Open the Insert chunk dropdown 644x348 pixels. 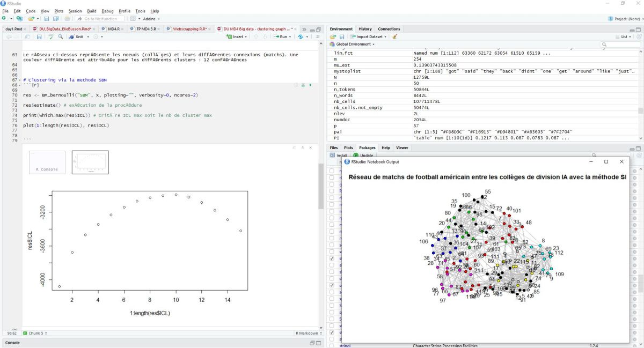(x=238, y=37)
